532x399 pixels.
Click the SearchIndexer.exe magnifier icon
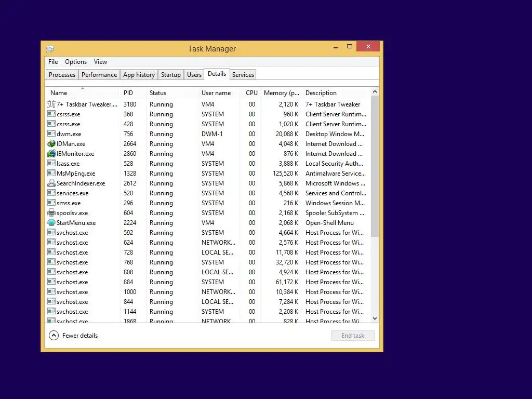coord(51,183)
